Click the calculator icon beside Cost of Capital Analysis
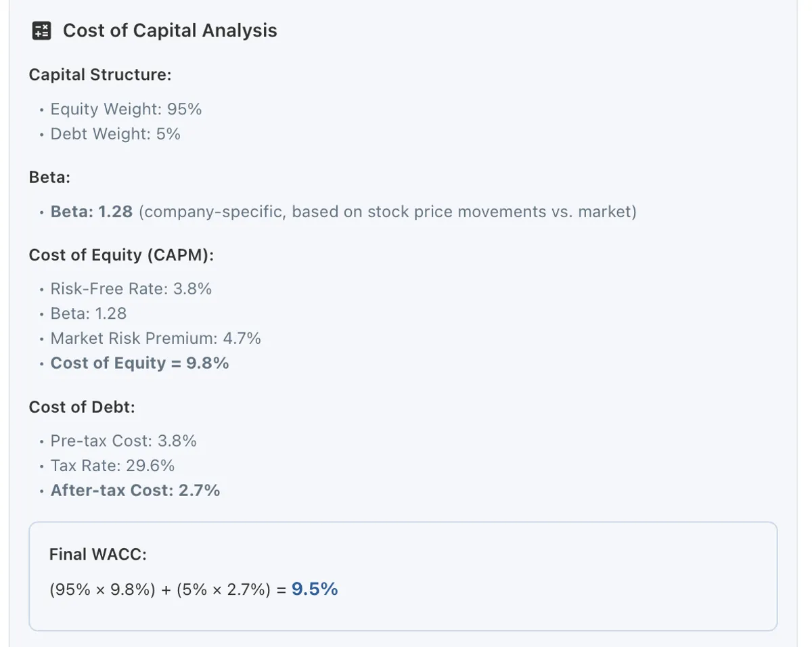 pos(41,30)
